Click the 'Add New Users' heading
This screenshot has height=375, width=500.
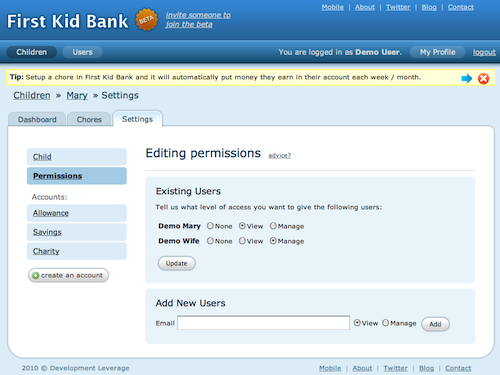click(x=190, y=303)
